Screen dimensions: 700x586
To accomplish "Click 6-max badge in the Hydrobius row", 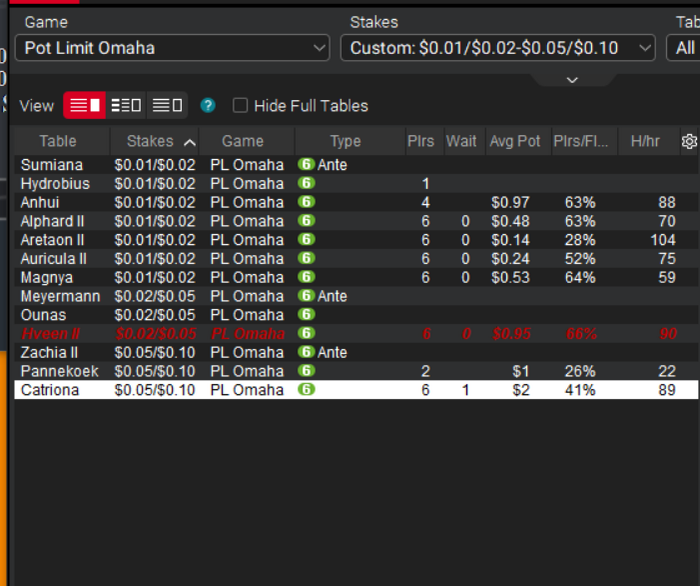I will click(x=306, y=183).
